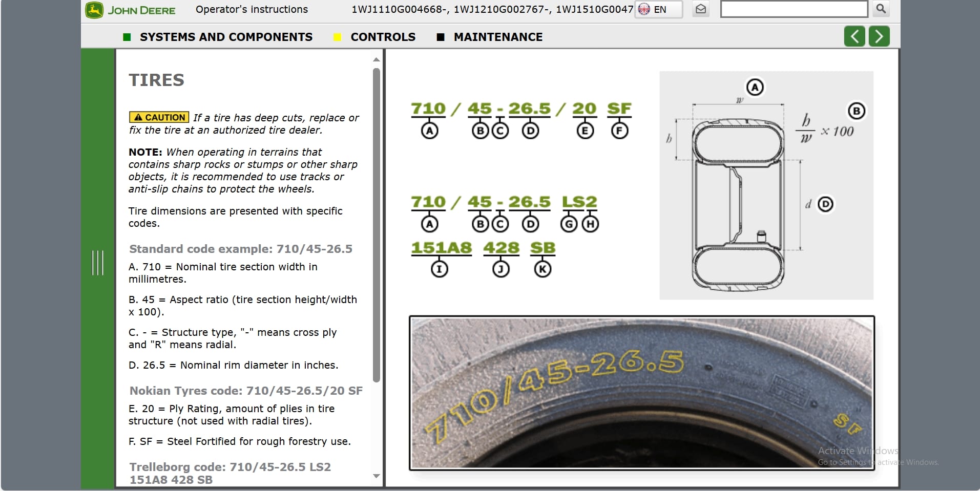The image size is (980, 491).
Task: Click the 'D. 26.5 = Nominal rim diameter' line
Action: coord(234,365)
